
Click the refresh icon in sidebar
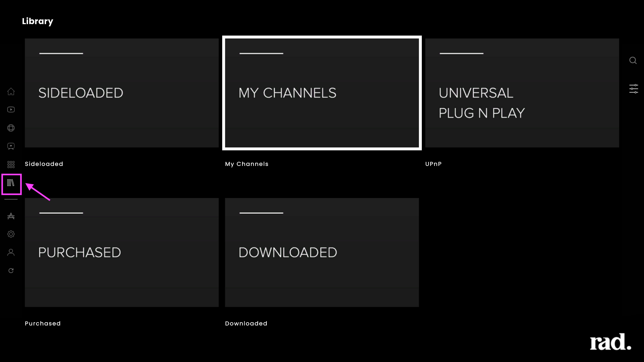pyautogui.click(x=11, y=270)
